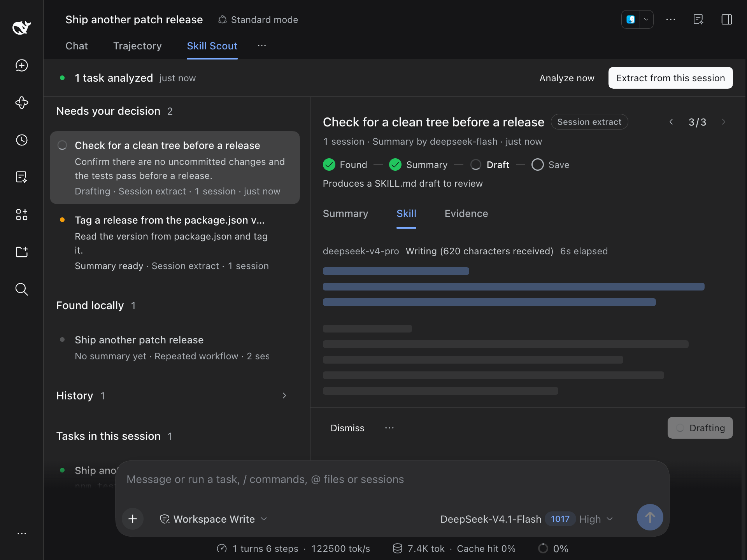This screenshot has height=560, width=747.
Task: Go to next skill candidate arrow
Action: click(723, 122)
